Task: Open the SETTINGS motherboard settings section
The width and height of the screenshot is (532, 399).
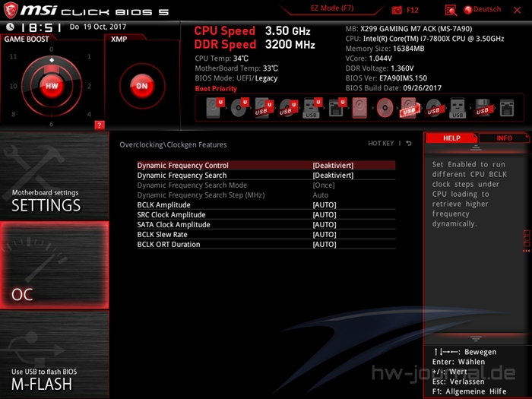Action: coord(54,176)
